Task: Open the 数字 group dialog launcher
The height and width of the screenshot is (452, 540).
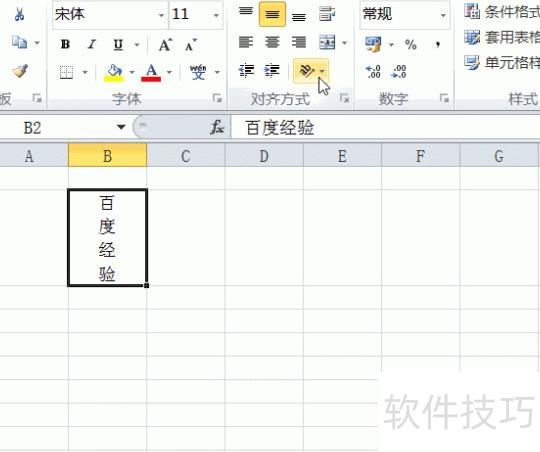Action: (x=444, y=99)
